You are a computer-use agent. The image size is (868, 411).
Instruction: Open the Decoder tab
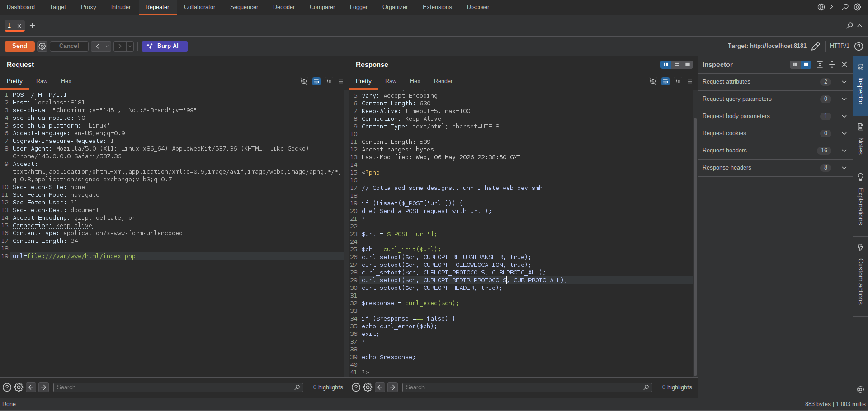pos(284,7)
